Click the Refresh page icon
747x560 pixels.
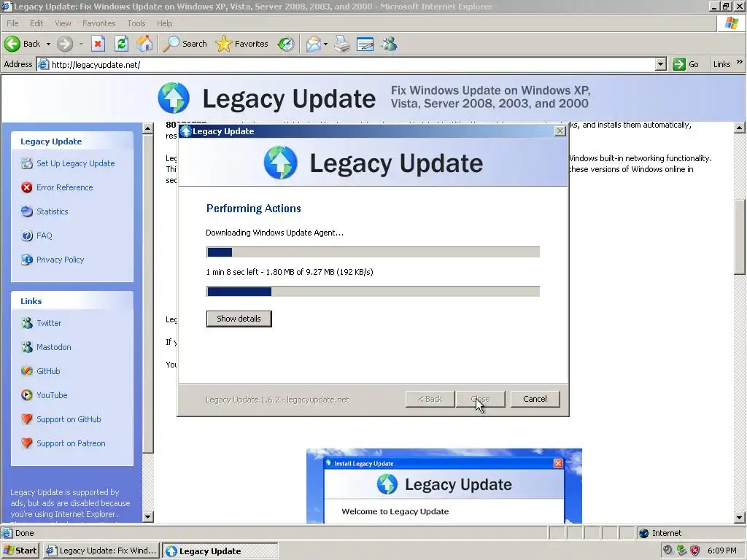[x=122, y=44]
